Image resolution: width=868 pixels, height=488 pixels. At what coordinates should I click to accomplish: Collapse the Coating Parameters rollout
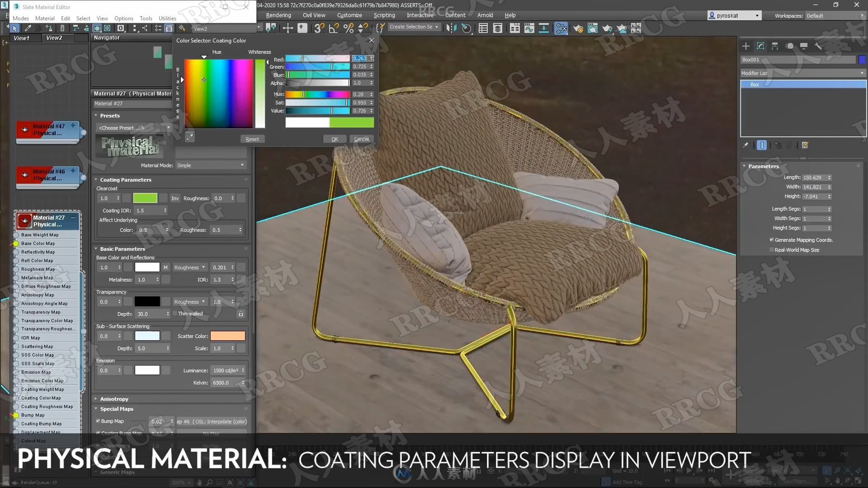[125, 180]
